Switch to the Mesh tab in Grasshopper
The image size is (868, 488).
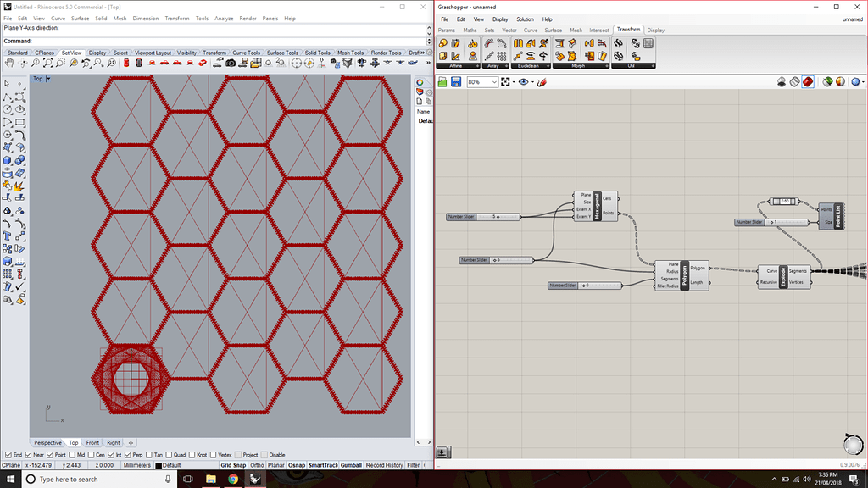(x=576, y=30)
